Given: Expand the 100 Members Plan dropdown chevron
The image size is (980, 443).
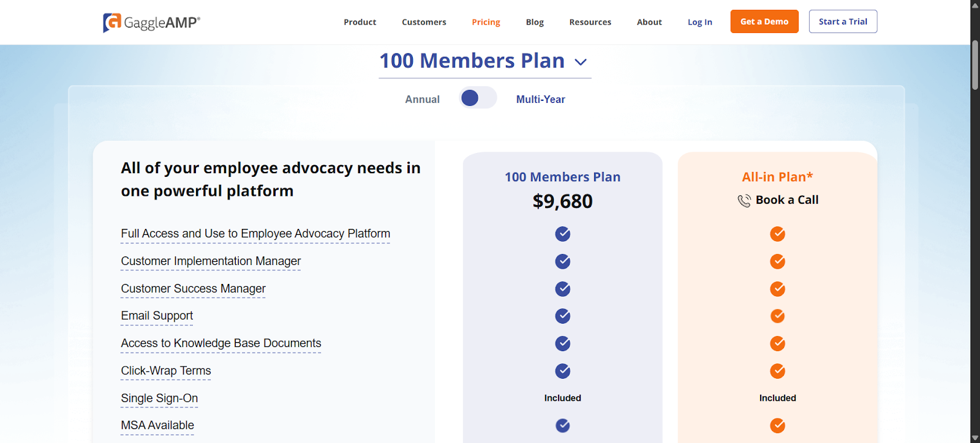Looking at the screenshot, I should tap(581, 62).
